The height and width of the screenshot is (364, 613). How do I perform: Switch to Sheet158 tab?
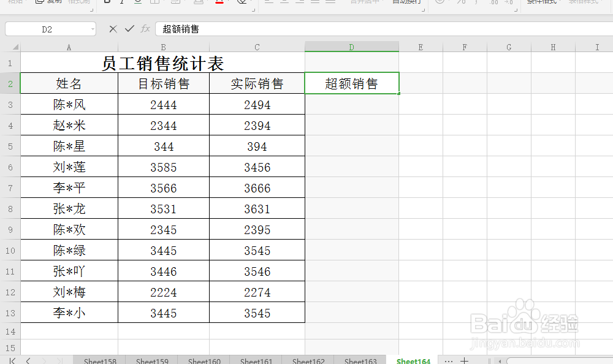(x=100, y=361)
